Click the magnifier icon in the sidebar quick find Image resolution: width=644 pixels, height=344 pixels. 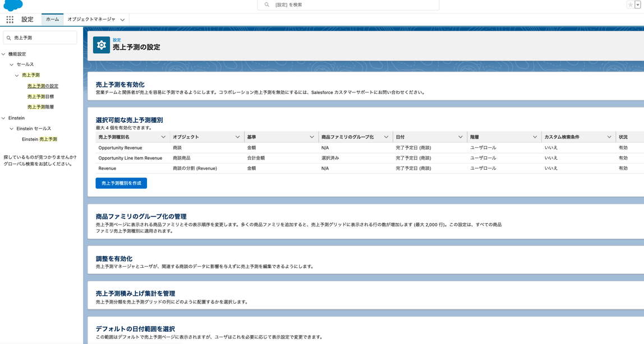coord(8,38)
